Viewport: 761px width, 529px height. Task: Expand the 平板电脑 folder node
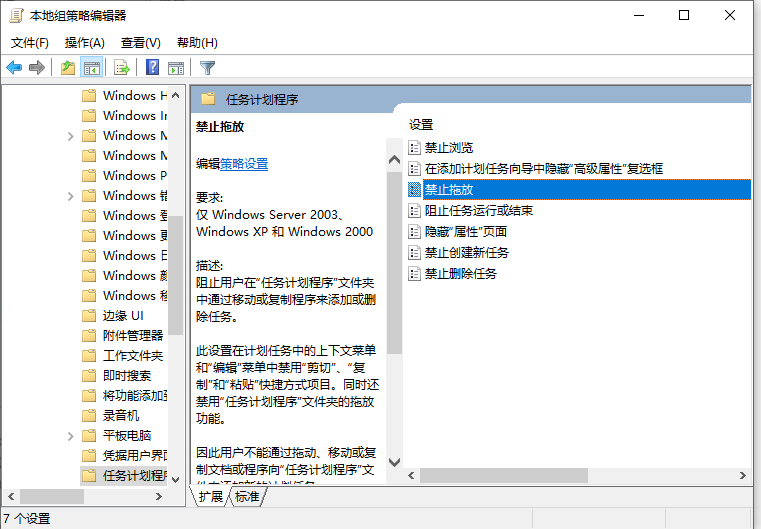click(x=70, y=435)
